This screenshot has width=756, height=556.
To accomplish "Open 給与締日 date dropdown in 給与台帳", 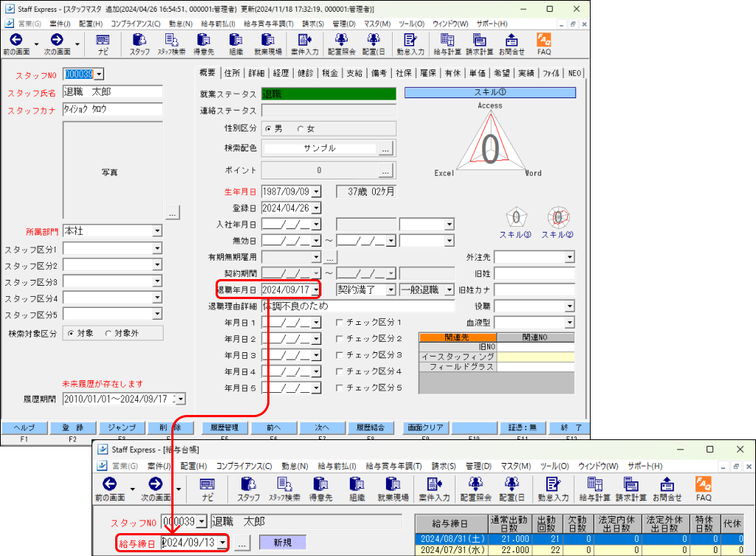I will 222,543.
